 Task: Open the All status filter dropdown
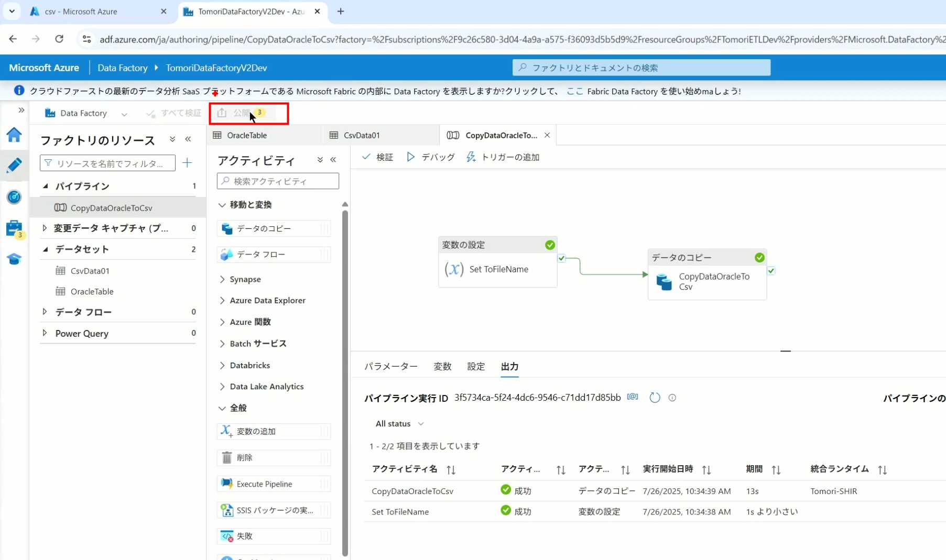(399, 424)
